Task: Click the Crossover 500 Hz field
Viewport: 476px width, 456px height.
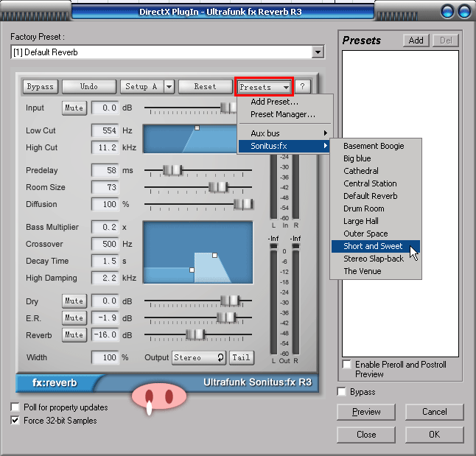Action: click(x=105, y=244)
